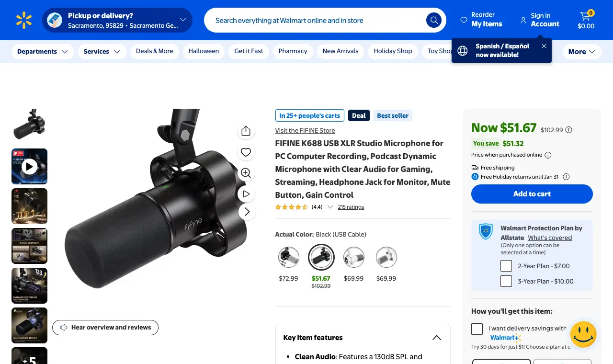
Task: Add microphone to cart
Action: pyautogui.click(x=532, y=194)
